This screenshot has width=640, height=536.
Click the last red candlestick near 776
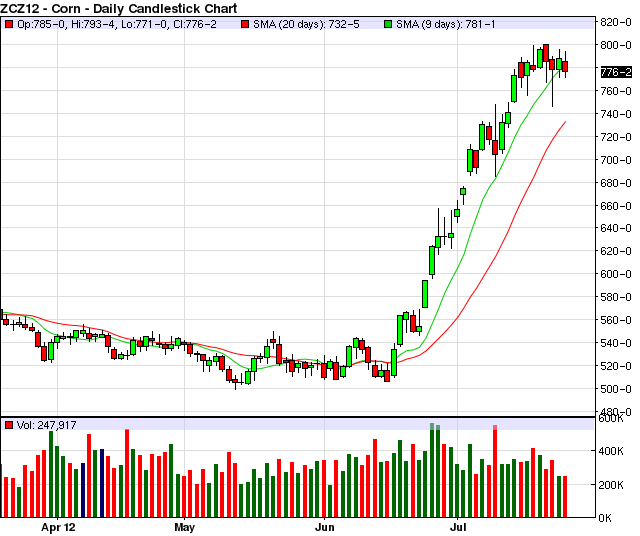coord(565,67)
